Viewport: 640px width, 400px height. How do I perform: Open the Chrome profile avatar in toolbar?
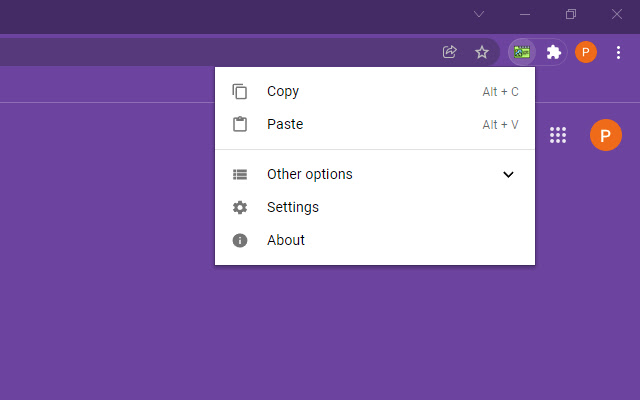click(x=586, y=52)
